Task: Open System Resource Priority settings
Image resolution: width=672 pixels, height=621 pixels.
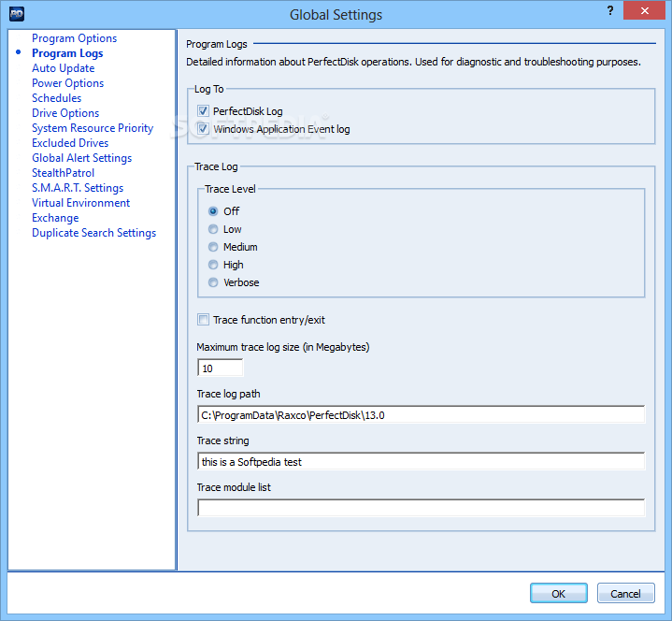Action: tap(93, 128)
